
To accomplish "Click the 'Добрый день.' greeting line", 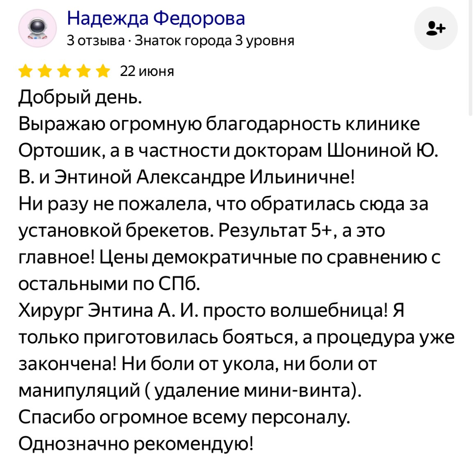I will pyautogui.click(x=80, y=97).
